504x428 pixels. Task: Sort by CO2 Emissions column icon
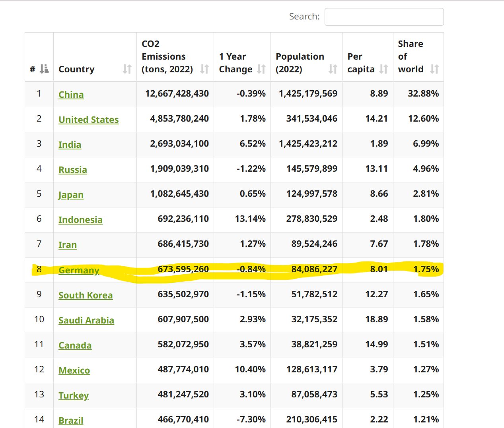[204, 69]
